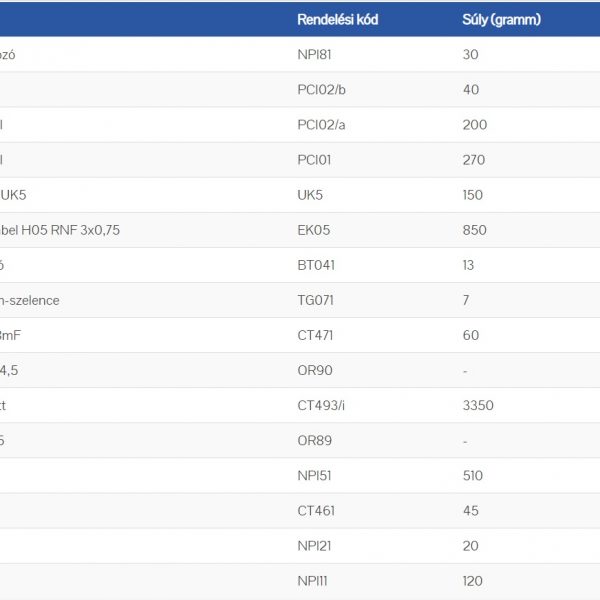Click order code NPI51
This screenshot has width=600, height=600.
coord(314,475)
